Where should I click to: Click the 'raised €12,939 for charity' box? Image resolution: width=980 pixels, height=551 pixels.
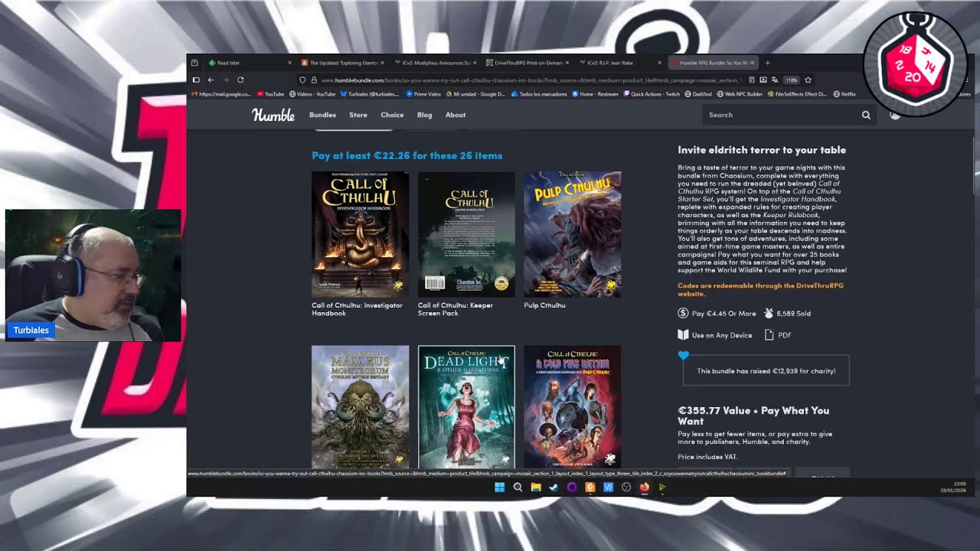[766, 370]
